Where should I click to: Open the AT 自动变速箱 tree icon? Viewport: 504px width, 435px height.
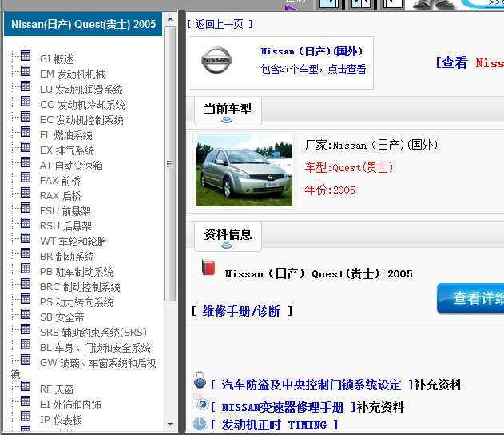26,162
